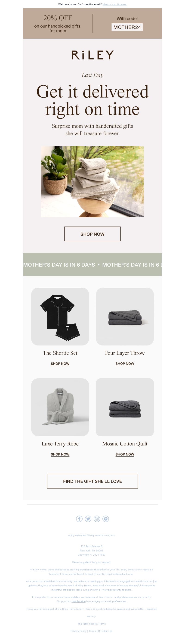The width and height of the screenshot is (185, 644).
Task: Visit Riley's Instagram via icon
Action: [x=97, y=519]
